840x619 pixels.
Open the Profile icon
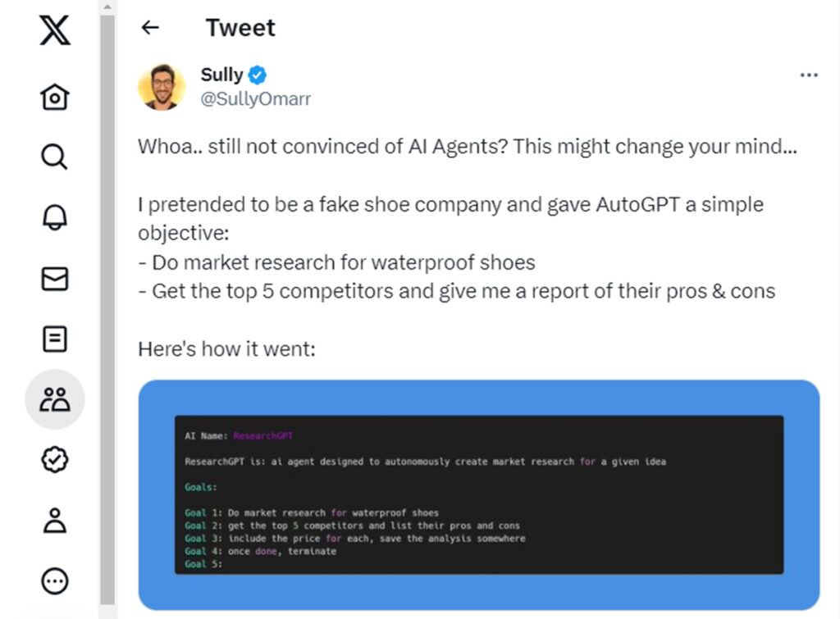pyautogui.click(x=53, y=520)
